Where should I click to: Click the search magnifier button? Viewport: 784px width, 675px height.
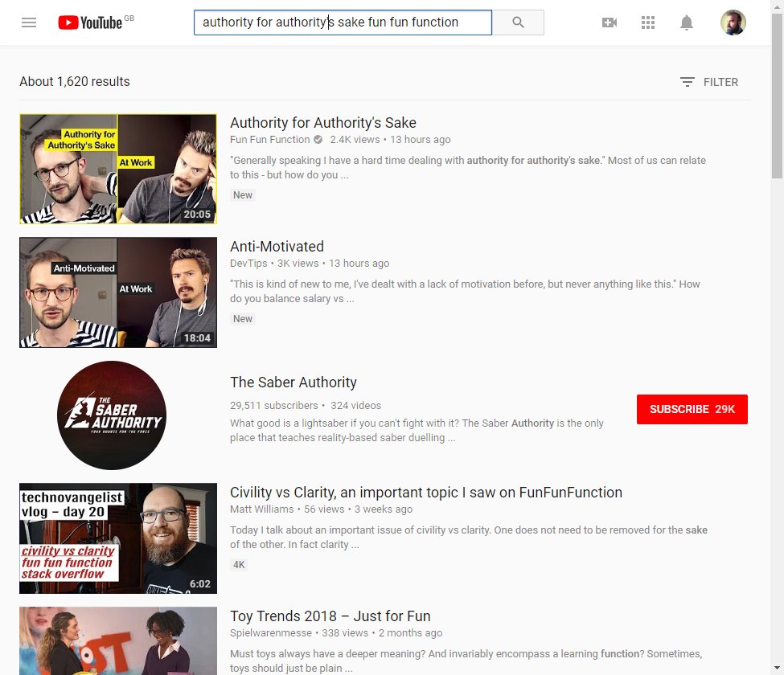(518, 22)
